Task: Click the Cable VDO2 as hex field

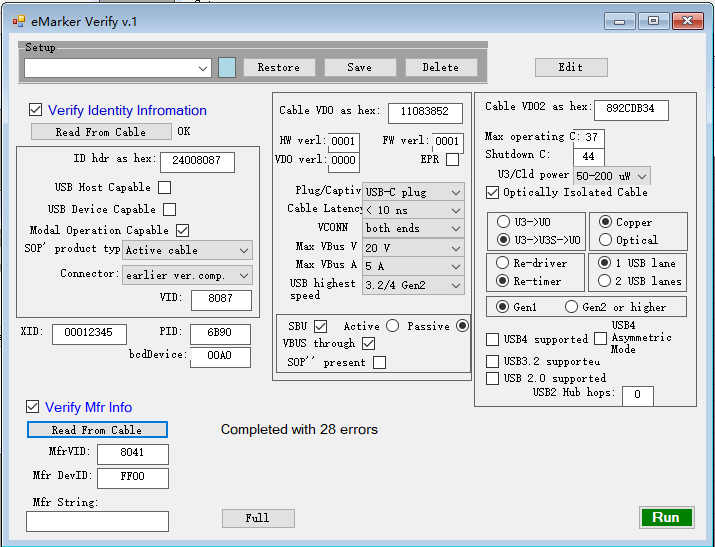Action: pos(631,110)
